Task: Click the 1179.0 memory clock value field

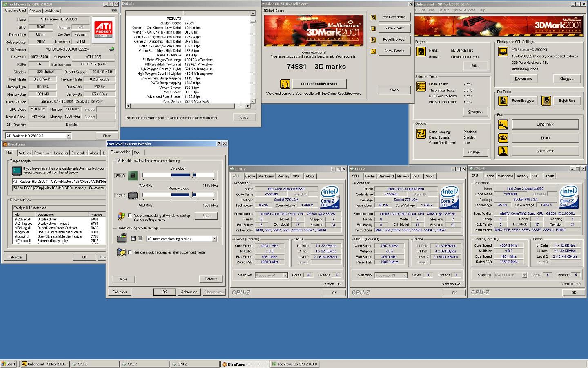Action: (120, 195)
